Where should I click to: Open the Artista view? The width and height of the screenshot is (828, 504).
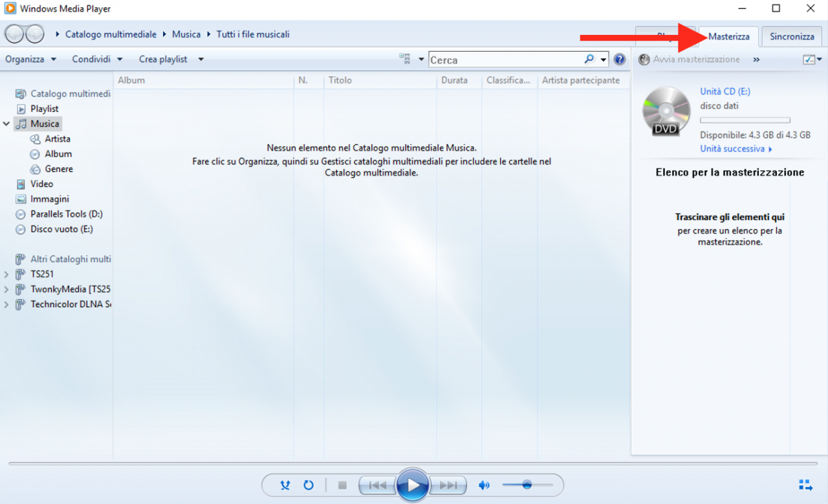click(x=50, y=139)
